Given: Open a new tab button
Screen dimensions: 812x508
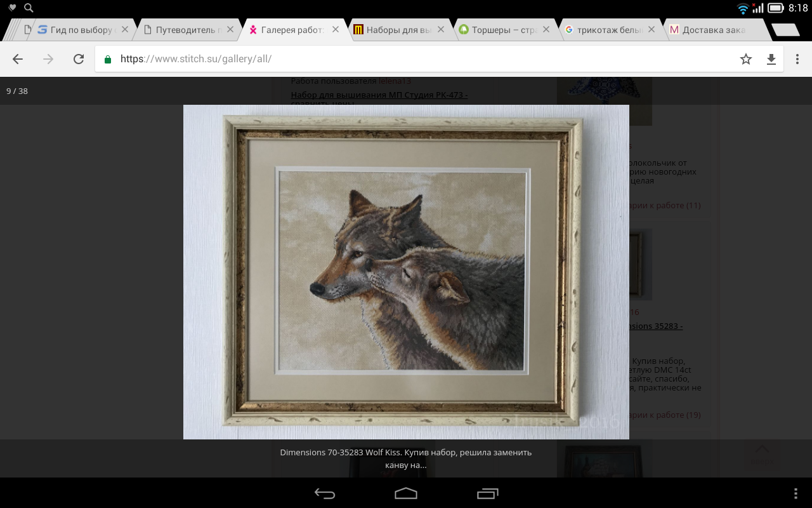Looking at the screenshot, I should tap(785, 30).
